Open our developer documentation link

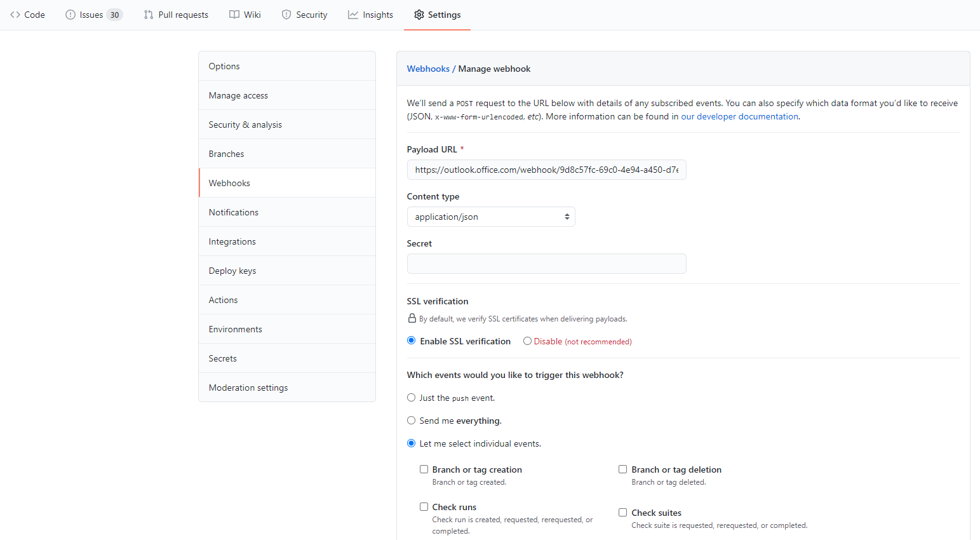[739, 116]
